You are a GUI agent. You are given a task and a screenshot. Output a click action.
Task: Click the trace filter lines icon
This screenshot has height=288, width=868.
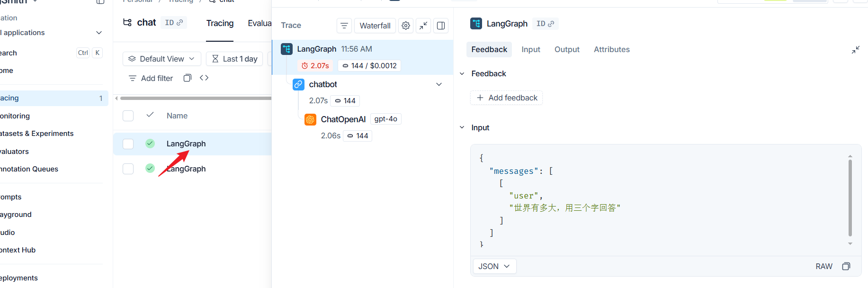(344, 26)
